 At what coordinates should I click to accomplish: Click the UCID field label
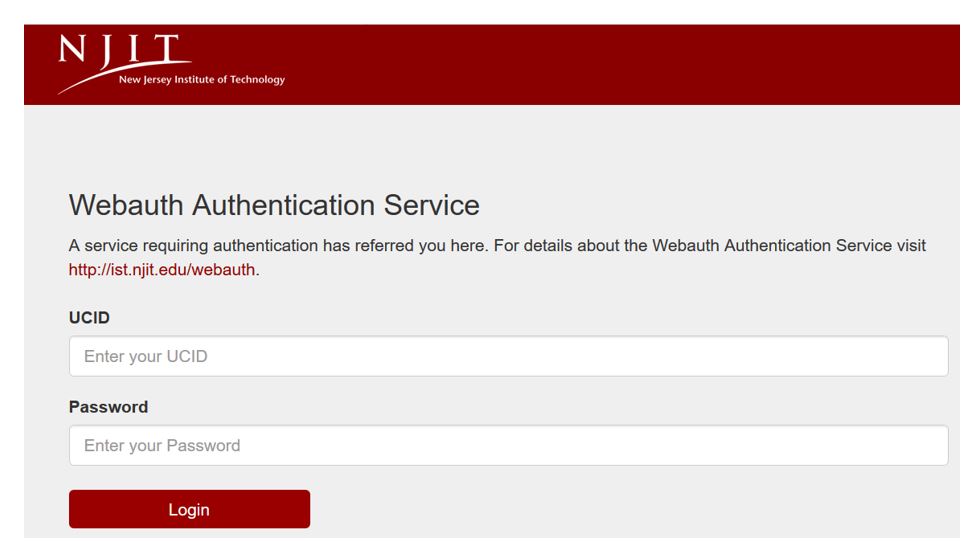89,317
